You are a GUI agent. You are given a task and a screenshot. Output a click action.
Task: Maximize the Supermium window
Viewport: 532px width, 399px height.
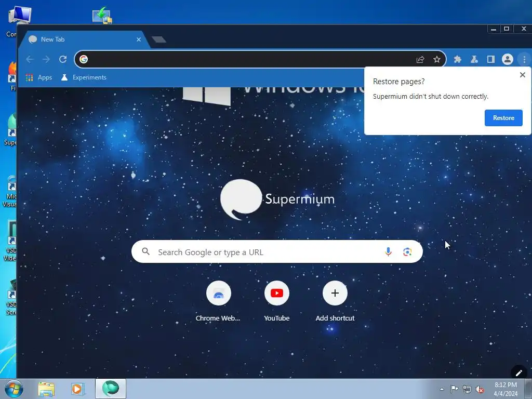point(507,29)
